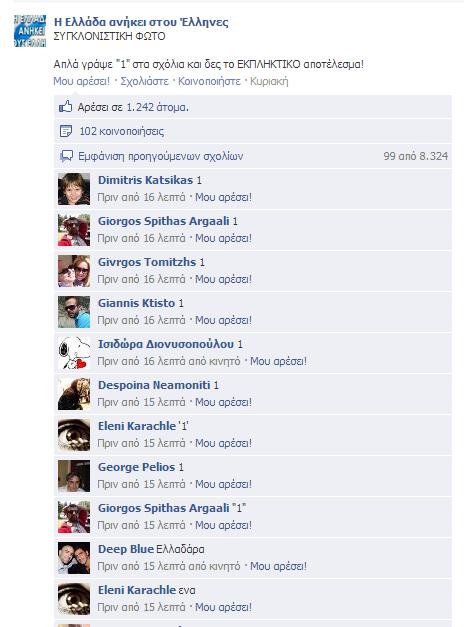
Task: Click the thumbs-up likes icon
Action: (x=66, y=107)
